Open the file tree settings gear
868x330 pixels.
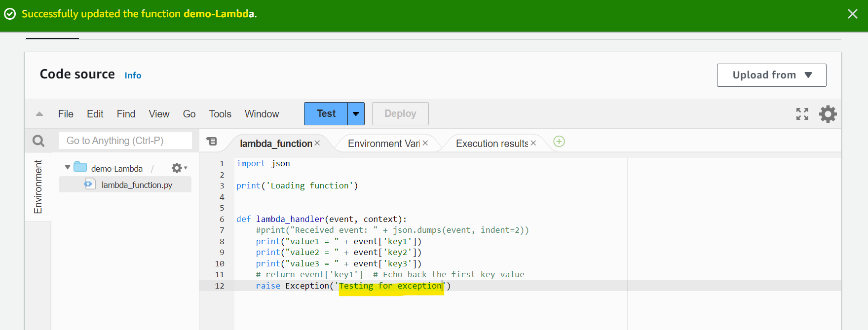[179, 168]
